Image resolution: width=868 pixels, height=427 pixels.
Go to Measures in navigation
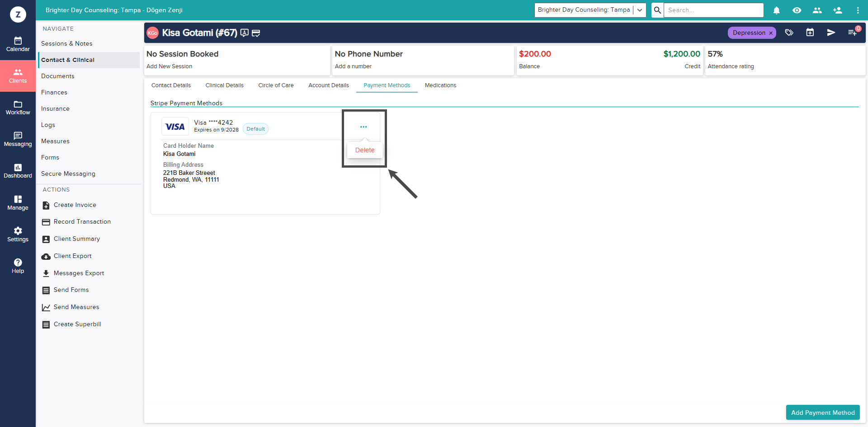(x=55, y=141)
